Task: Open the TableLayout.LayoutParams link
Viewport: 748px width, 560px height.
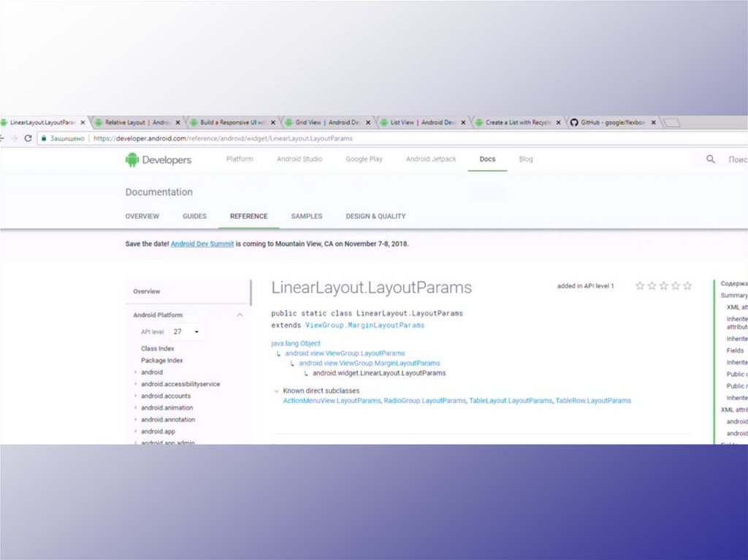Action: (x=511, y=401)
